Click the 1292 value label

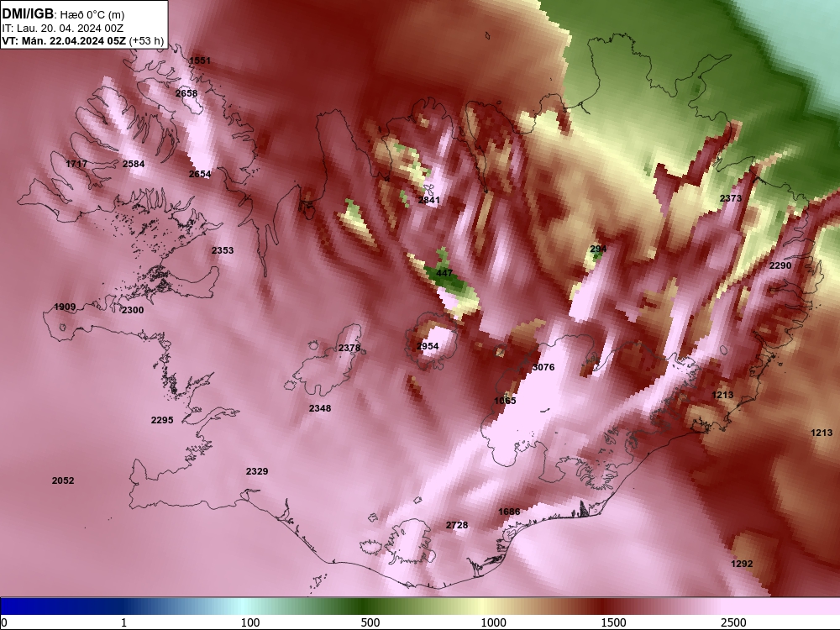(x=742, y=564)
